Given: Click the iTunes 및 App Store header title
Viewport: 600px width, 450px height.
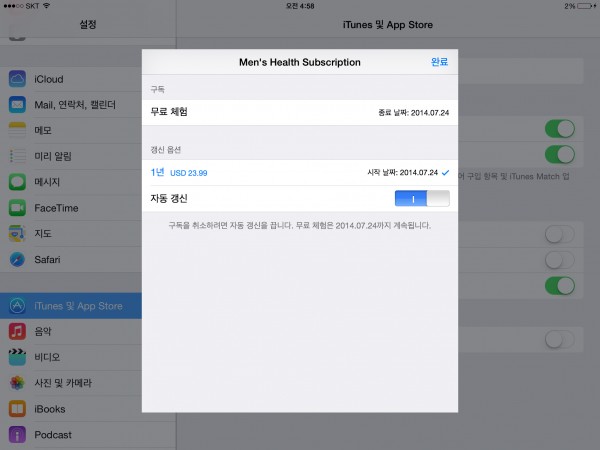Looking at the screenshot, I should tap(388, 25).
